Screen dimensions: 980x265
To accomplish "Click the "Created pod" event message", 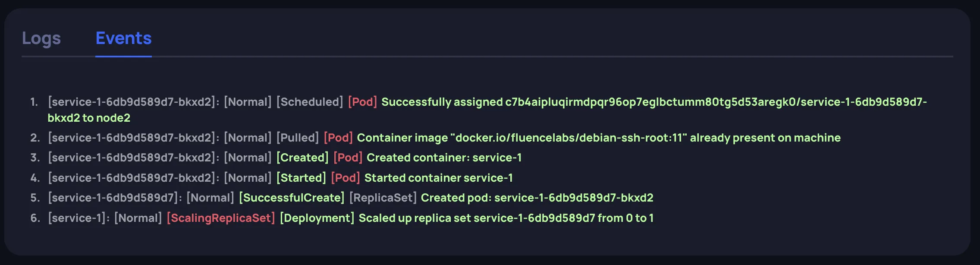I will (537, 198).
